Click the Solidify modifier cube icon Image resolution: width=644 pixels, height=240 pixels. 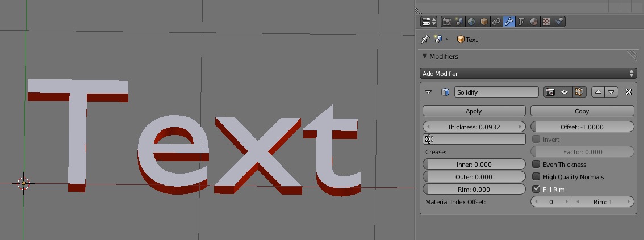[445, 92]
